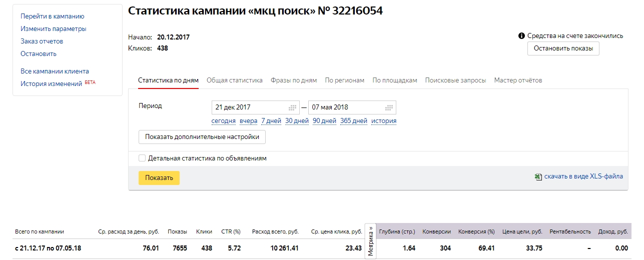
Task: Click the end date field 07 мая 2018
Action: (352, 107)
